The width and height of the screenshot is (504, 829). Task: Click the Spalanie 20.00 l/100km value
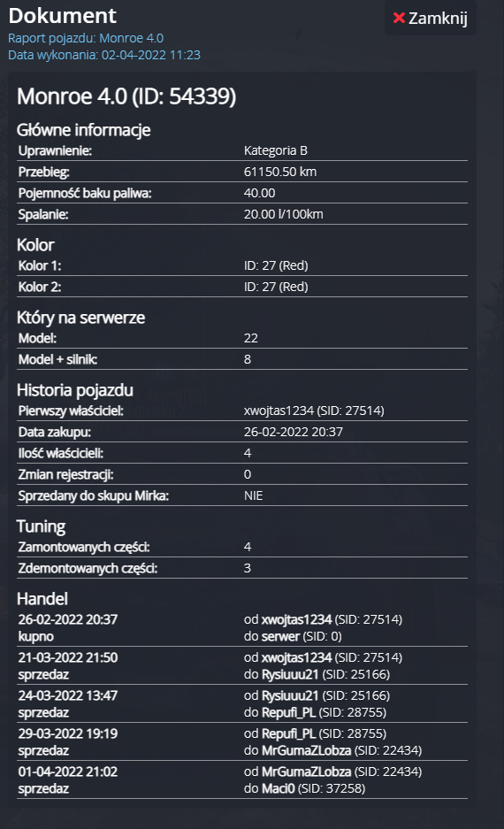283,214
